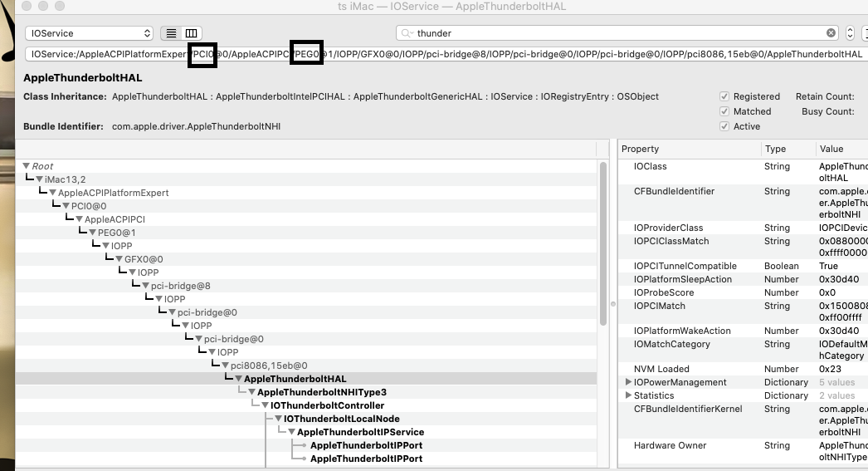
Task: Toggle the Active checkbox
Action: (x=724, y=126)
